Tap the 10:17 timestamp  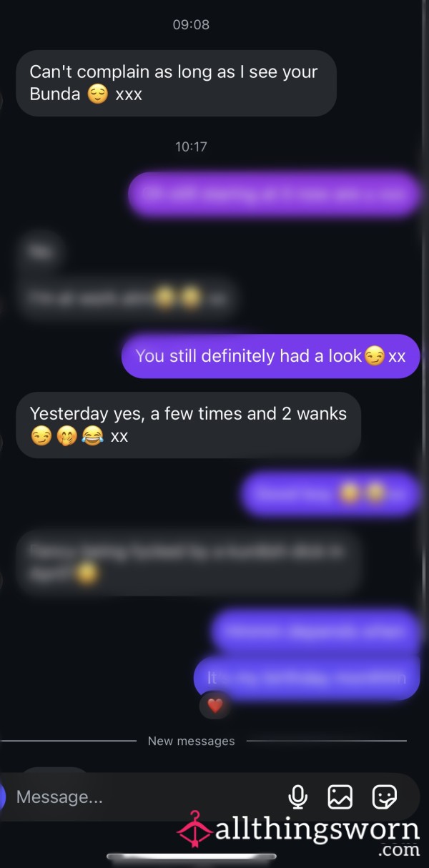point(191,147)
